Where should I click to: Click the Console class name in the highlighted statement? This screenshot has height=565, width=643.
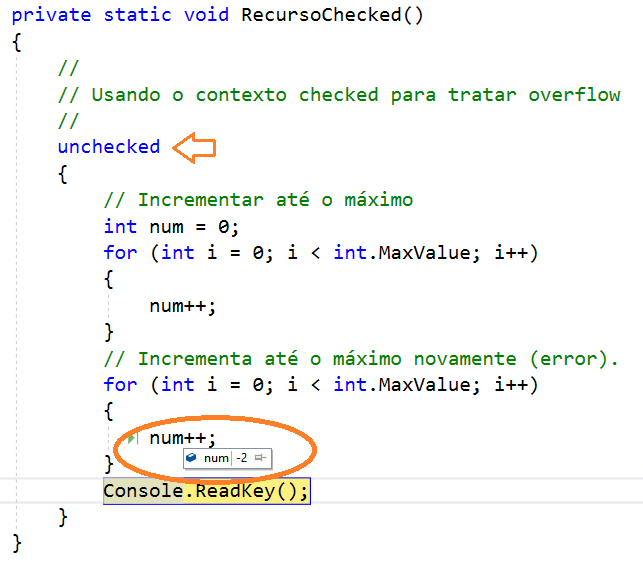tap(143, 491)
